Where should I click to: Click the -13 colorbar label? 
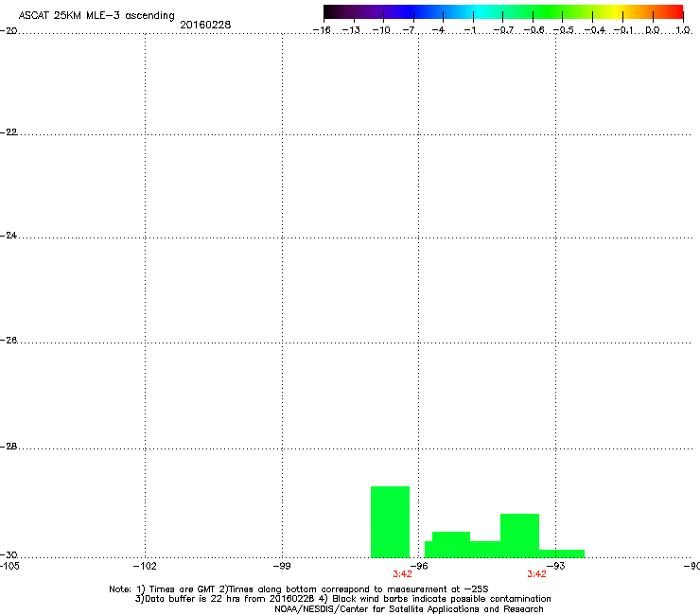pos(351,30)
